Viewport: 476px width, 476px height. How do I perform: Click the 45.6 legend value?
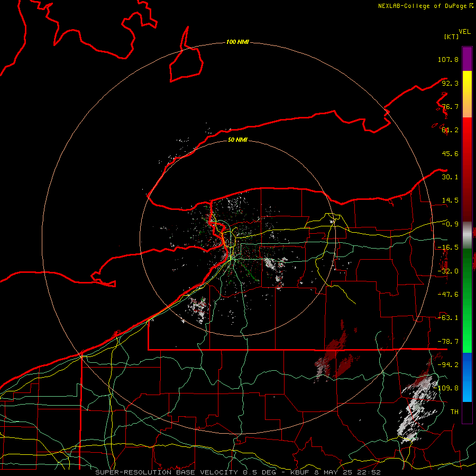pos(450,153)
